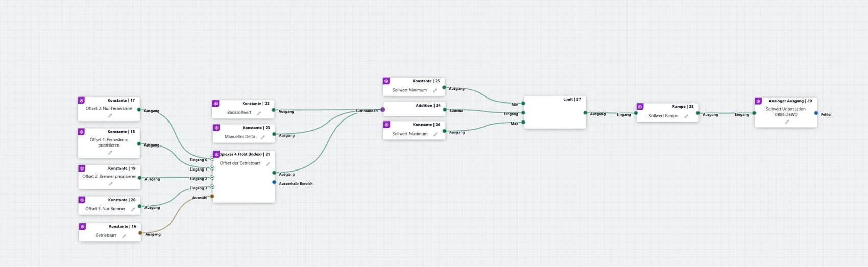
Task: Click Ausgang output port of Limit 27
Action: (585, 113)
